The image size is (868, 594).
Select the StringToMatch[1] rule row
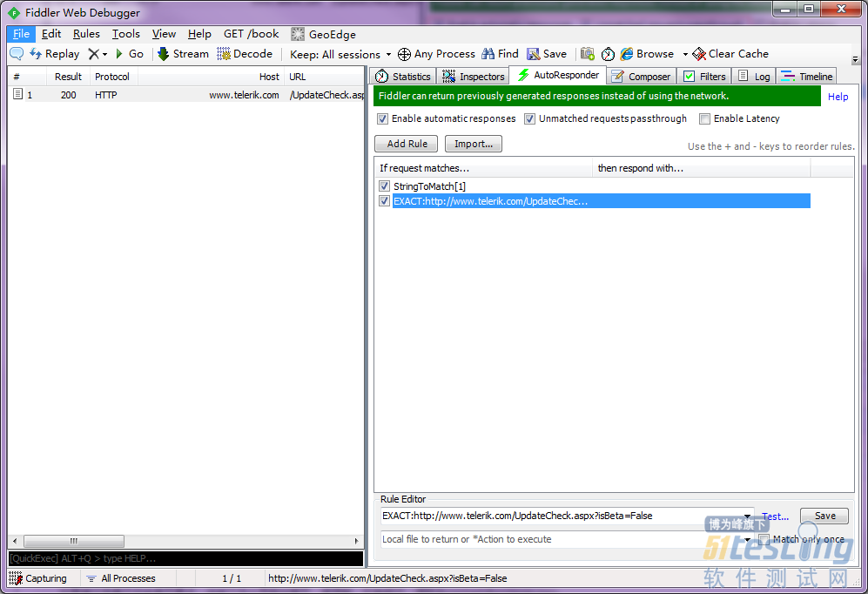(x=602, y=186)
